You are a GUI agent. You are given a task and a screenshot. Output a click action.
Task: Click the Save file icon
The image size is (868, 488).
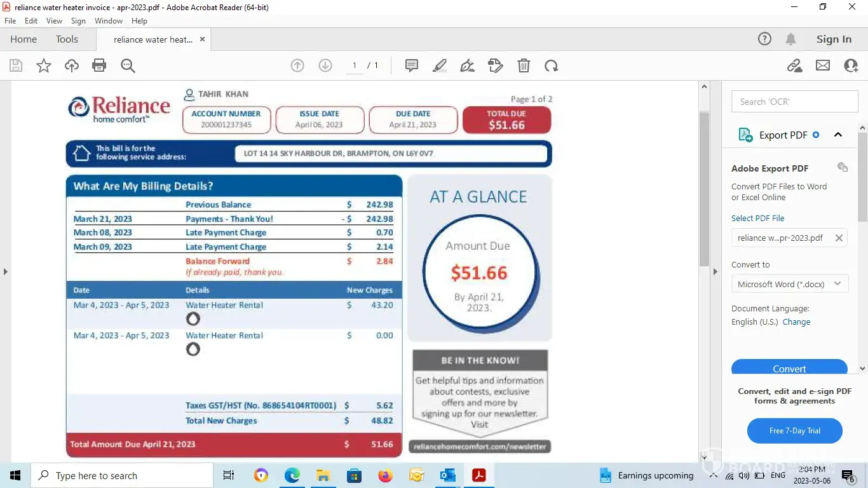coord(16,65)
